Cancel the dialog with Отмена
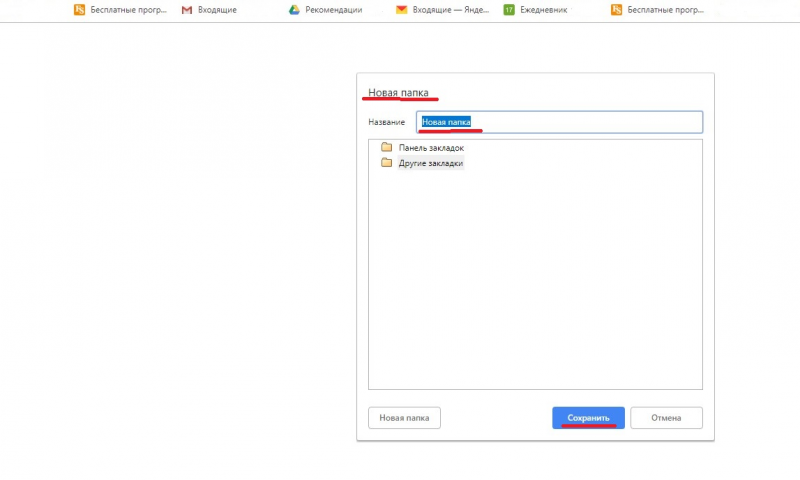 point(666,418)
